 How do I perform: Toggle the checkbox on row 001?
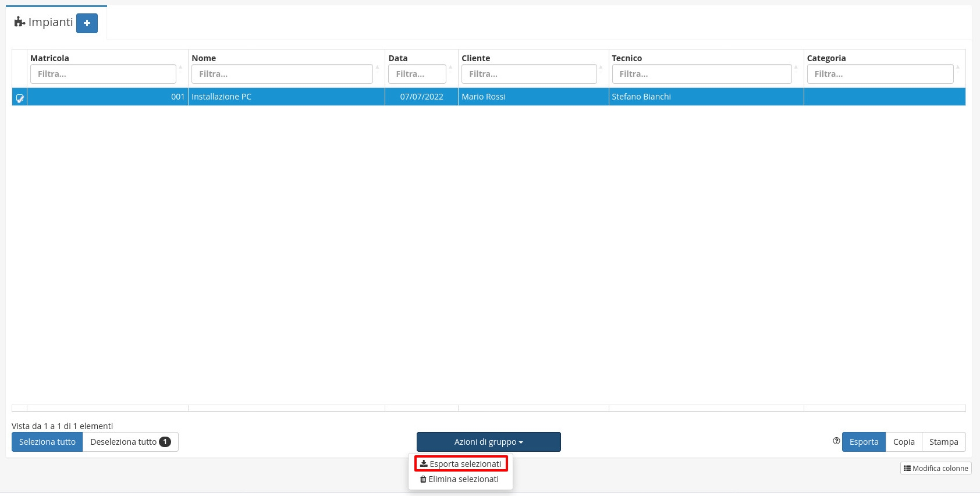[x=20, y=97]
